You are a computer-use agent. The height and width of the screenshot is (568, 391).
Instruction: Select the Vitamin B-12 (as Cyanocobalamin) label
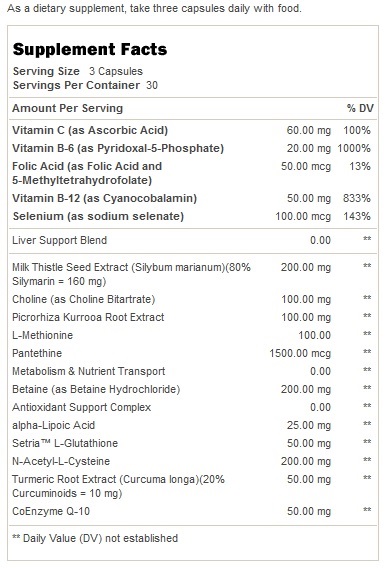(104, 198)
